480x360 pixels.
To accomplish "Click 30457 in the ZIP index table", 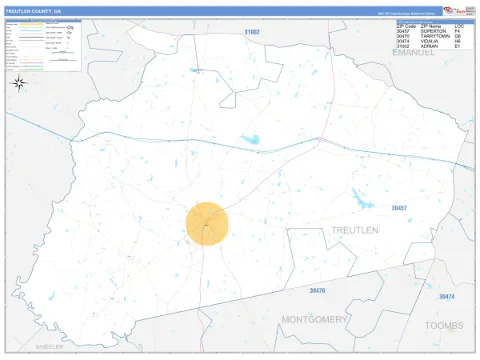I will point(403,31).
